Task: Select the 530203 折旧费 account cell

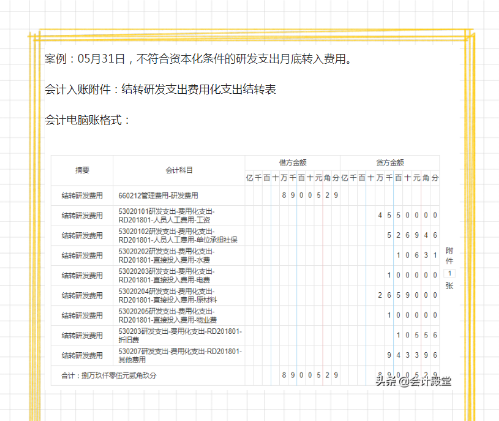Action: [x=180, y=336]
